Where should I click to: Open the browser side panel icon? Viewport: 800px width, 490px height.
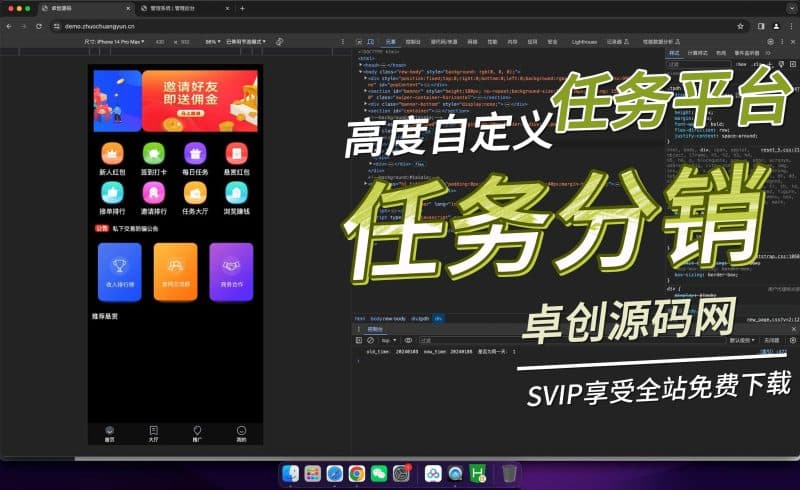coord(761,26)
